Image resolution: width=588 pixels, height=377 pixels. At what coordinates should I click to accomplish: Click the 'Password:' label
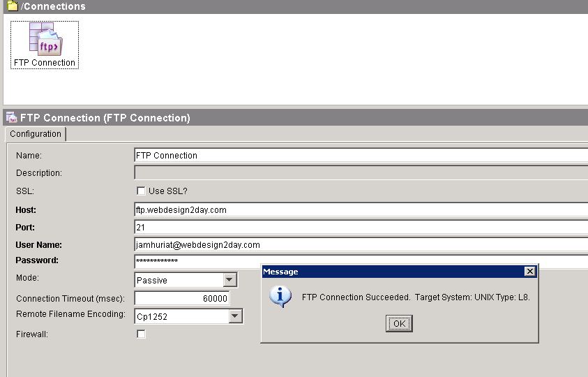[x=37, y=260]
